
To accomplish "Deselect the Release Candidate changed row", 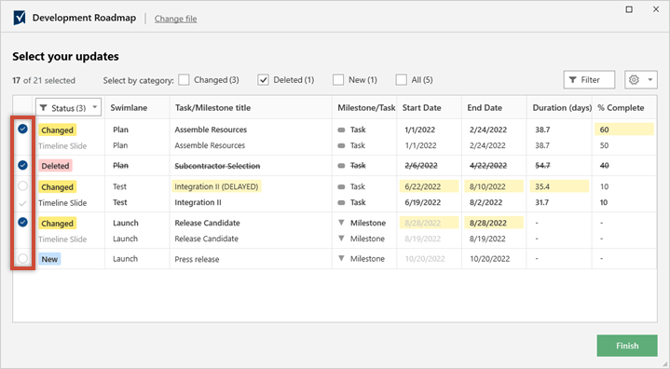I will [23, 222].
